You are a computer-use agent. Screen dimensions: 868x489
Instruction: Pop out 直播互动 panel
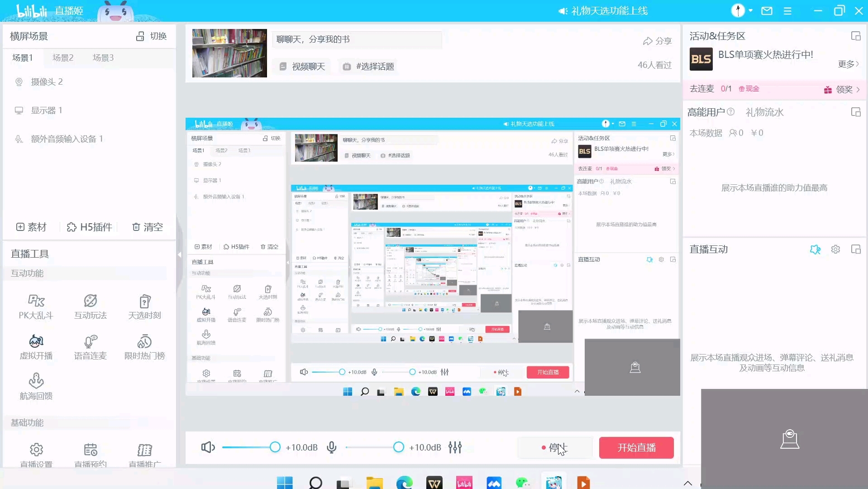click(855, 249)
